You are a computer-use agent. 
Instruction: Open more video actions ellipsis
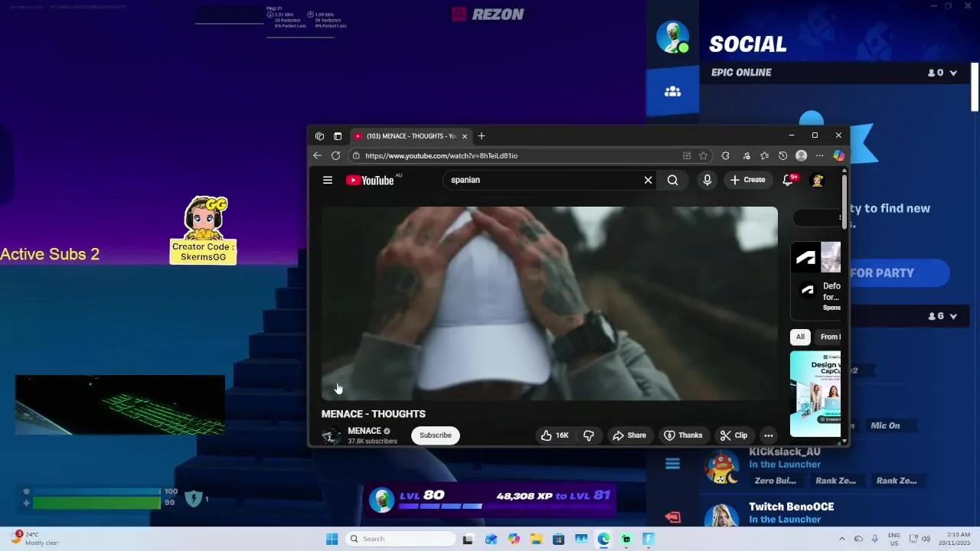(x=769, y=435)
